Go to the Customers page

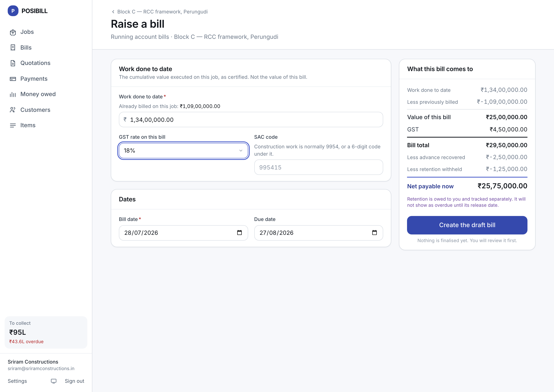click(x=46, y=110)
